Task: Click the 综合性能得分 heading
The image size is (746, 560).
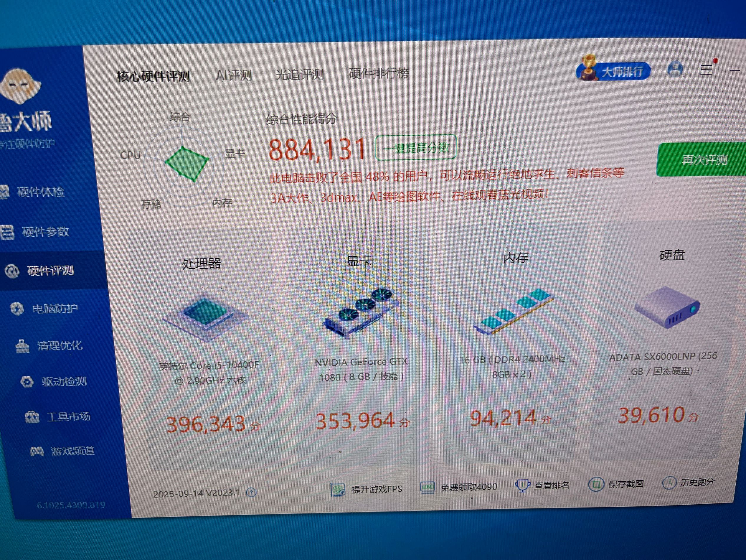Action: tap(301, 119)
